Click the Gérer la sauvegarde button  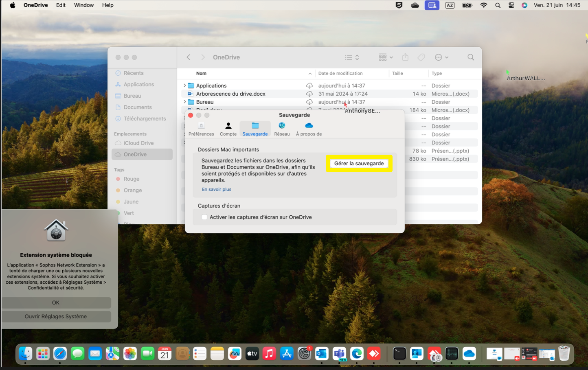[x=359, y=163]
